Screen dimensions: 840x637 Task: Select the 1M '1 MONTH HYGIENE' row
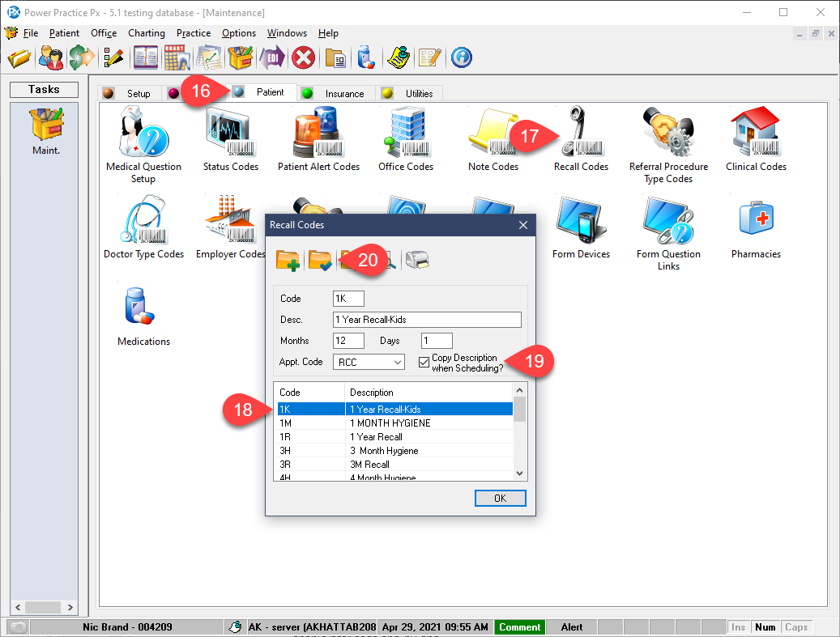click(394, 423)
